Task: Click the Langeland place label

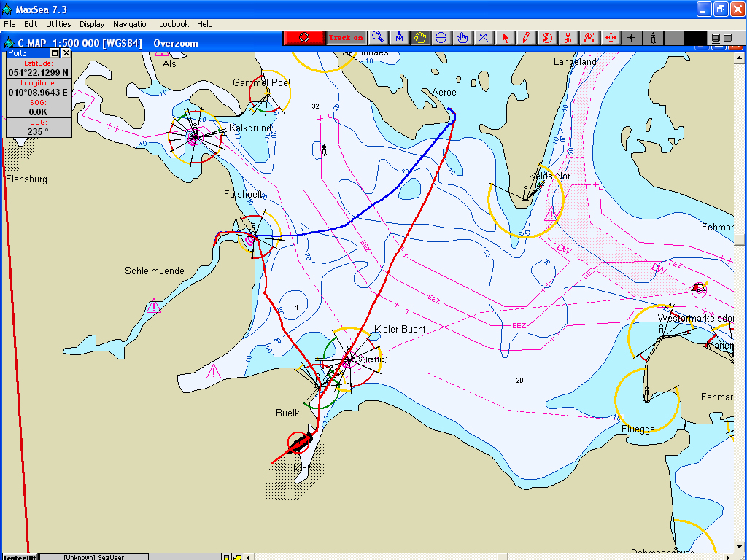Action: (x=575, y=61)
